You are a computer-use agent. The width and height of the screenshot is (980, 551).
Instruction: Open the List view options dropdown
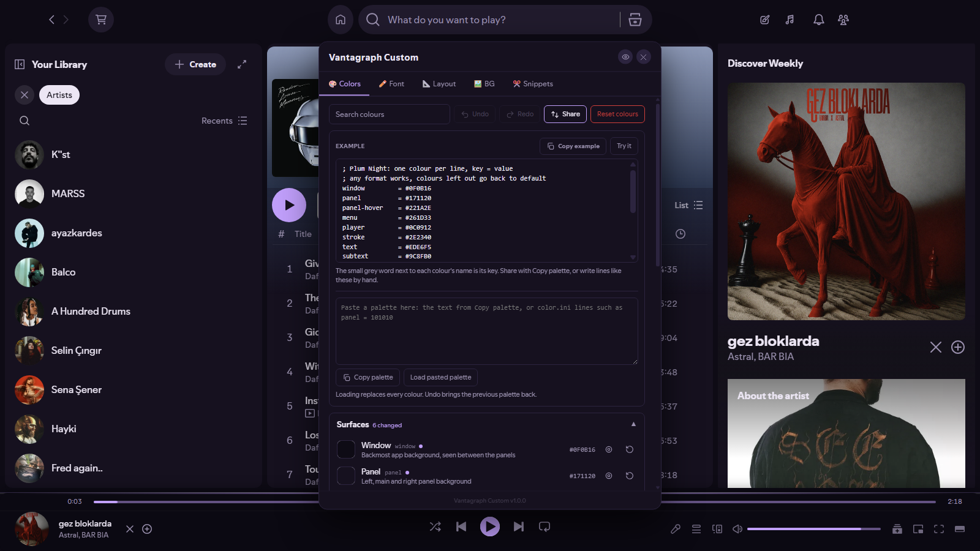coord(688,205)
